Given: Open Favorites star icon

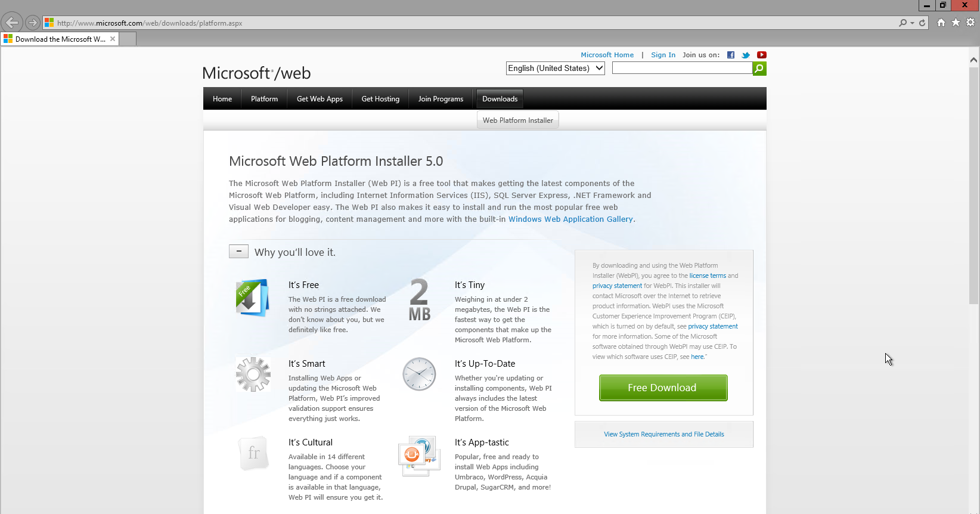Looking at the screenshot, I should (x=956, y=23).
